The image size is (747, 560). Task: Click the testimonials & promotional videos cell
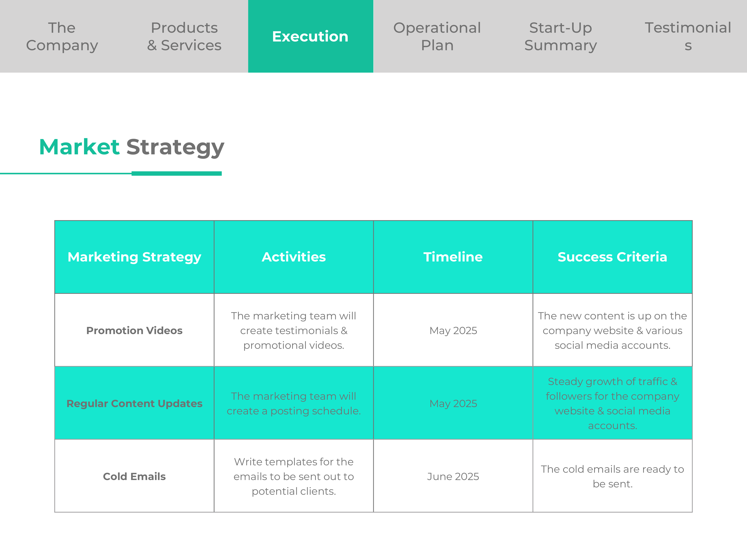click(294, 330)
